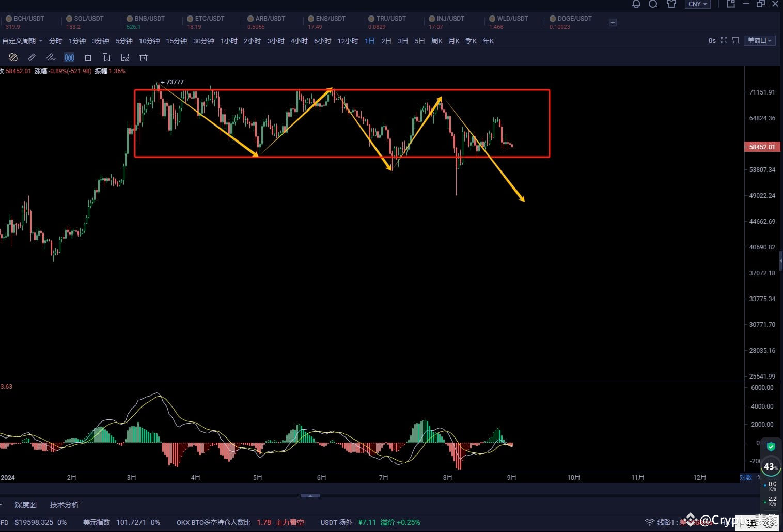Switch to the 月K monthly chart

(454, 41)
